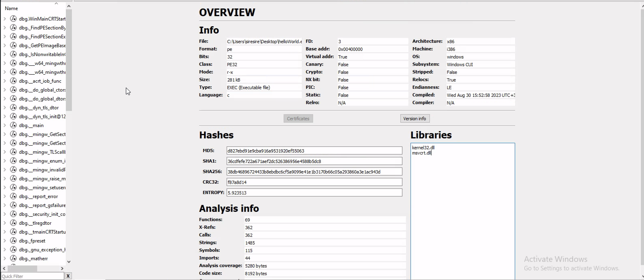This screenshot has width=644, height=280.
Task: Select dbg.__tmainCRTStartup function entry
Action: (x=42, y=232)
